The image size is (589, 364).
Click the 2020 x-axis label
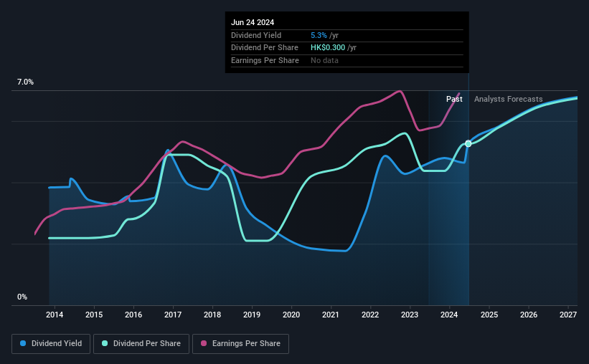point(291,315)
